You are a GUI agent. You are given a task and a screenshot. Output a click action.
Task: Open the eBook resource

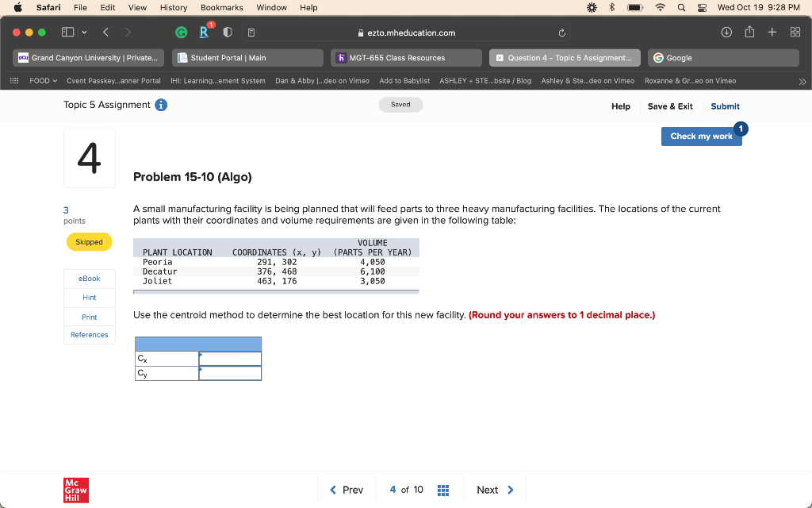point(89,279)
